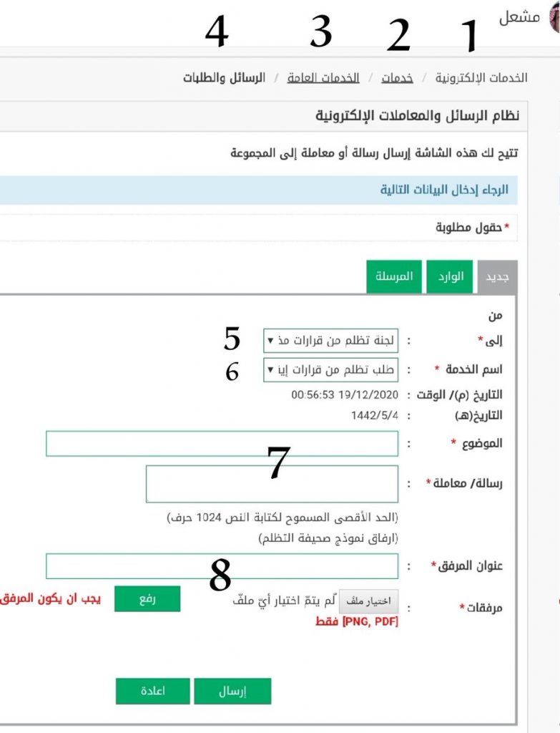
Task: Focus the الموضوع subject input field
Action: coord(222,444)
